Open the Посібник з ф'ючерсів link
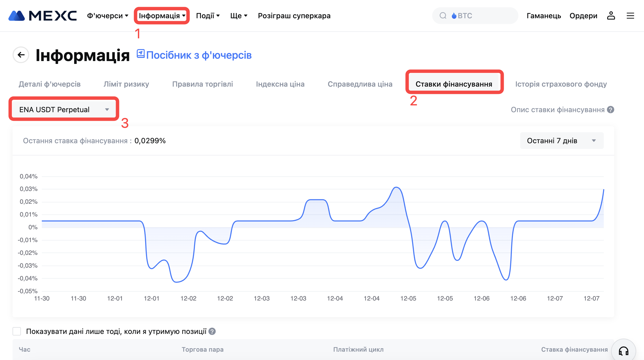The image size is (644, 360). click(x=194, y=55)
